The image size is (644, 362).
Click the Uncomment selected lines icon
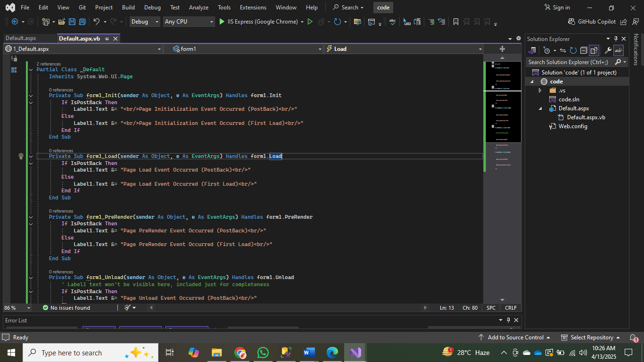tap(442, 22)
